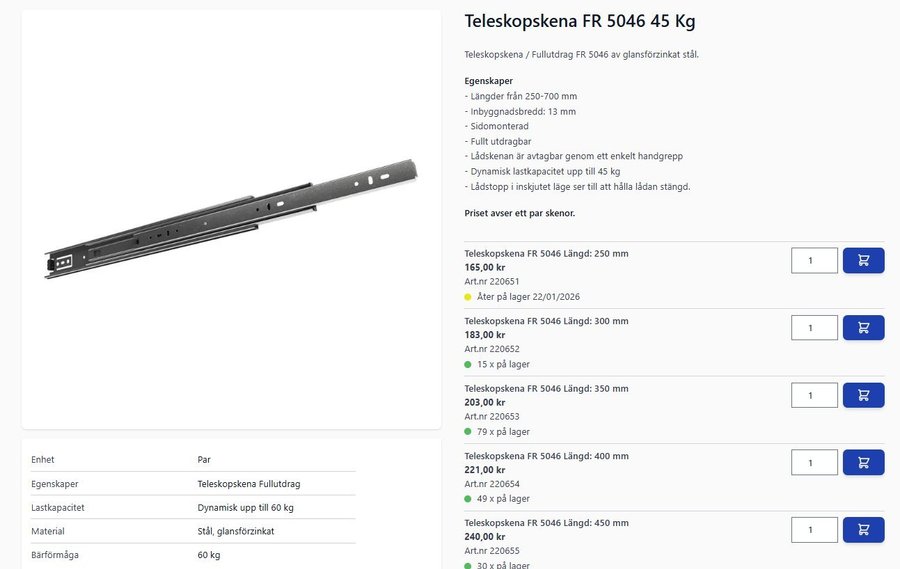Open Teleskopskena FR 5046 Längd: 250 mm
Viewport: 900px width, 569px height.
546,254
